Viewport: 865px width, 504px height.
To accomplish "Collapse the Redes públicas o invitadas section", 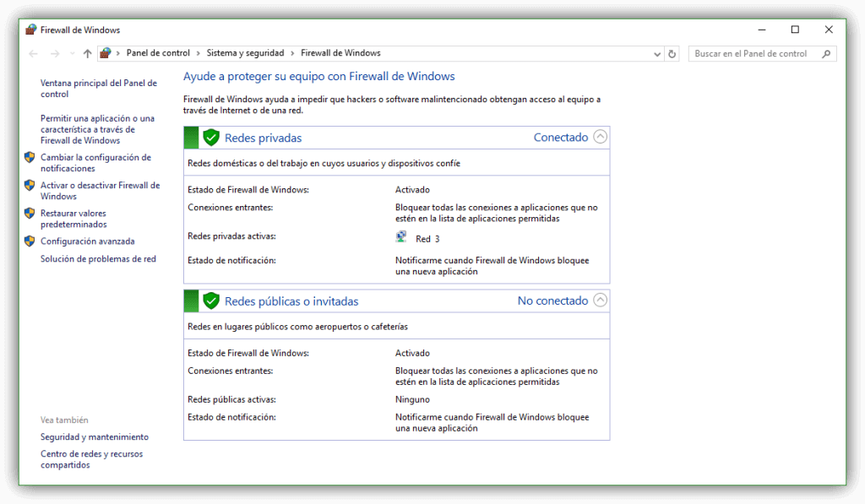I will pyautogui.click(x=601, y=300).
